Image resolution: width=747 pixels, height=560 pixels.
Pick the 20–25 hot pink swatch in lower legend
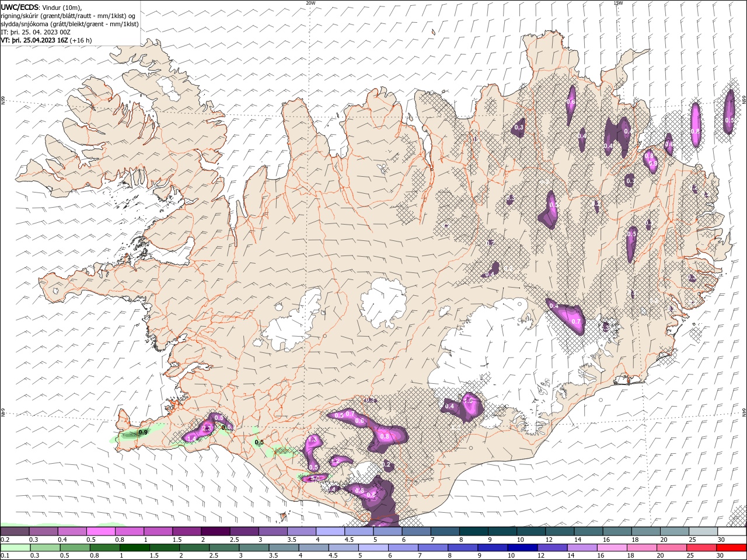coord(671,548)
